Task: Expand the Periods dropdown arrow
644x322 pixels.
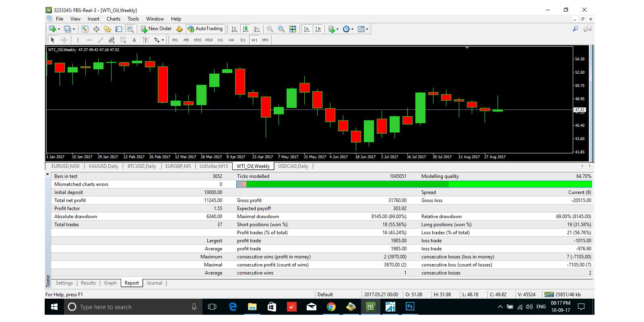Action: [x=352, y=29]
